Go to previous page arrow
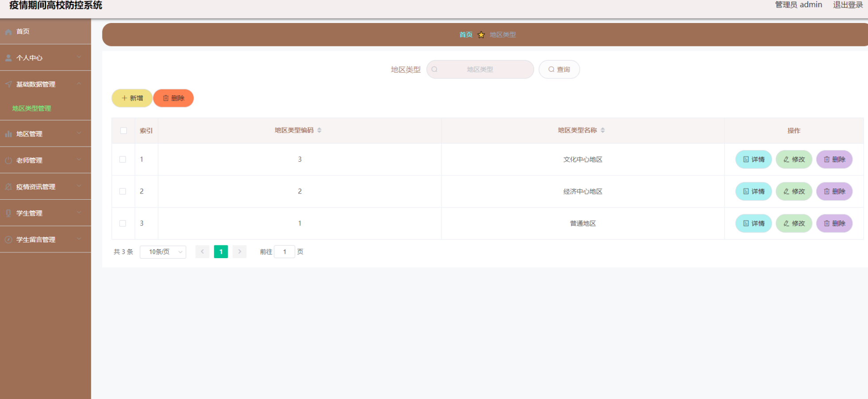Image resolution: width=868 pixels, height=399 pixels. point(202,252)
